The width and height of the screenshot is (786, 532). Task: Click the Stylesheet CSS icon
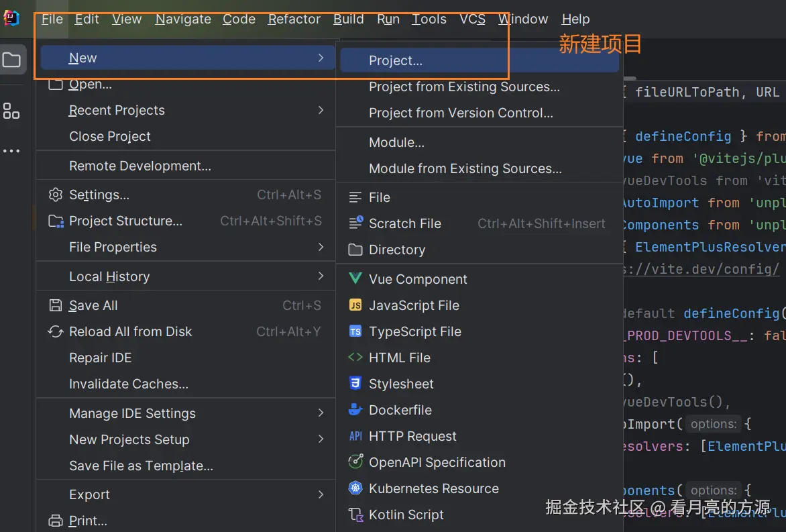(355, 384)
